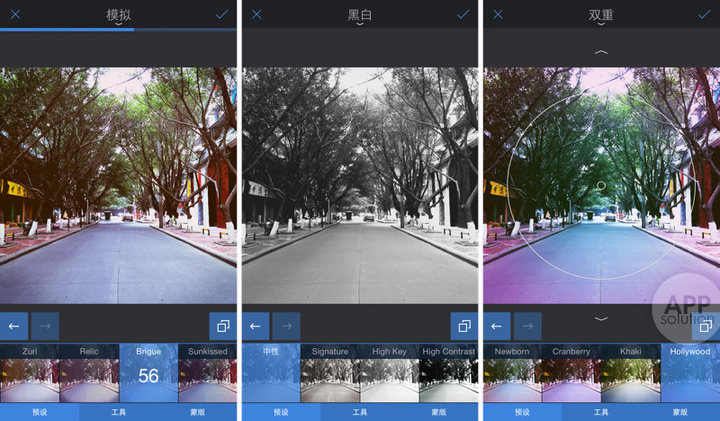The image size is (720, 421).
Task: Tap the up chevron above the 双重 photo
Action: [601, 50]
